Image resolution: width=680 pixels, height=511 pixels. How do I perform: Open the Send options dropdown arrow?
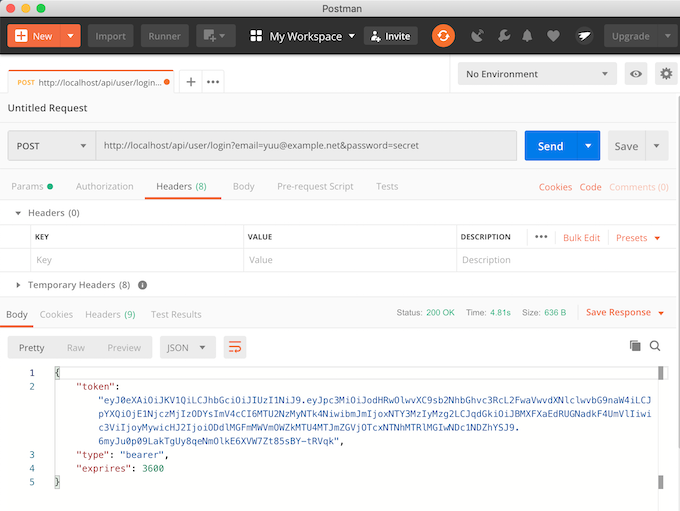pyautogui.click(x=588, y=146)
